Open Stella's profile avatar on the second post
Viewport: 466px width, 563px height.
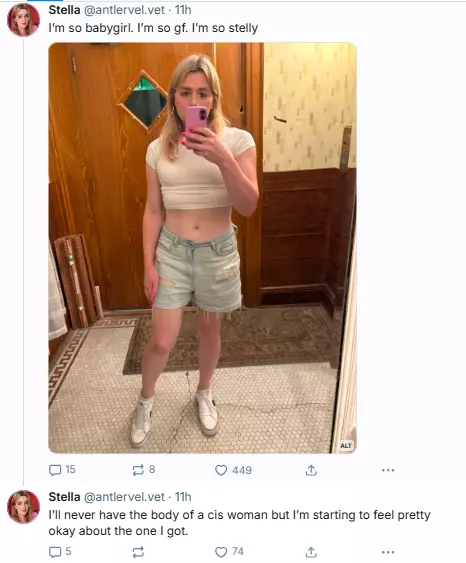23,507
